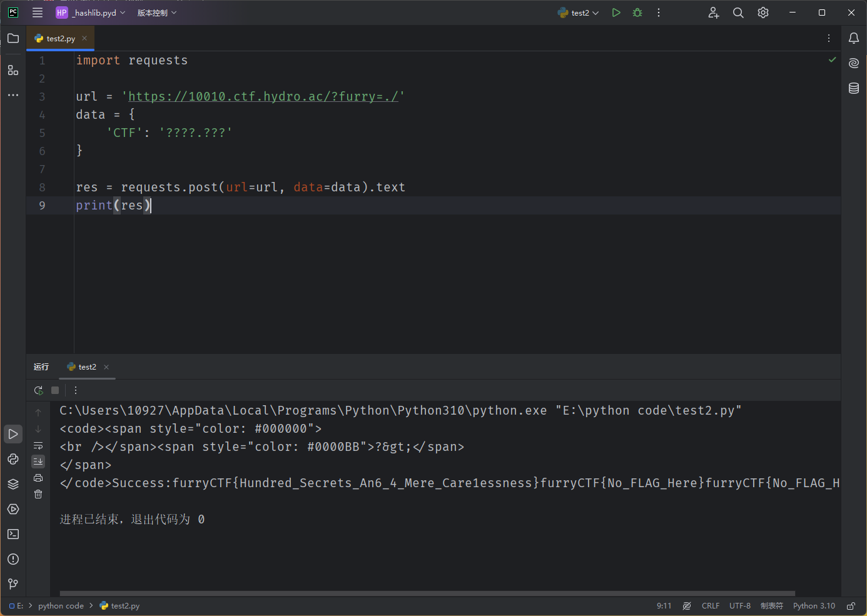This screenshot has height=616, width=867.
Task: Open the Git version control tool window
Action: click(x=13, y=584)
